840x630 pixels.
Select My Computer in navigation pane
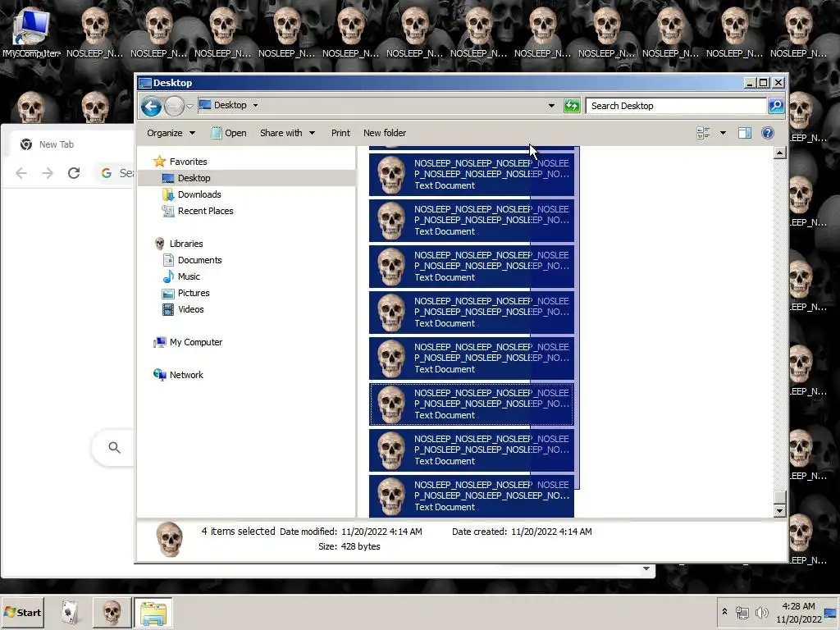(195, 342)
